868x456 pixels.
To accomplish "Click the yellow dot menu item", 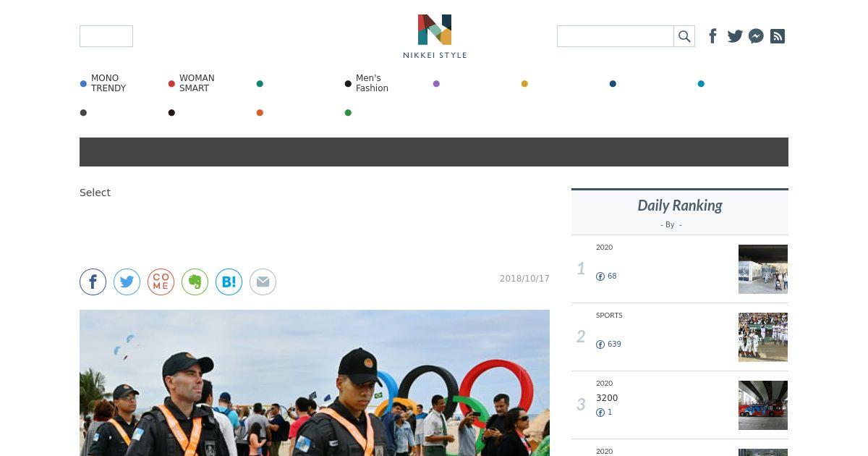I will [x=524, y=84].
